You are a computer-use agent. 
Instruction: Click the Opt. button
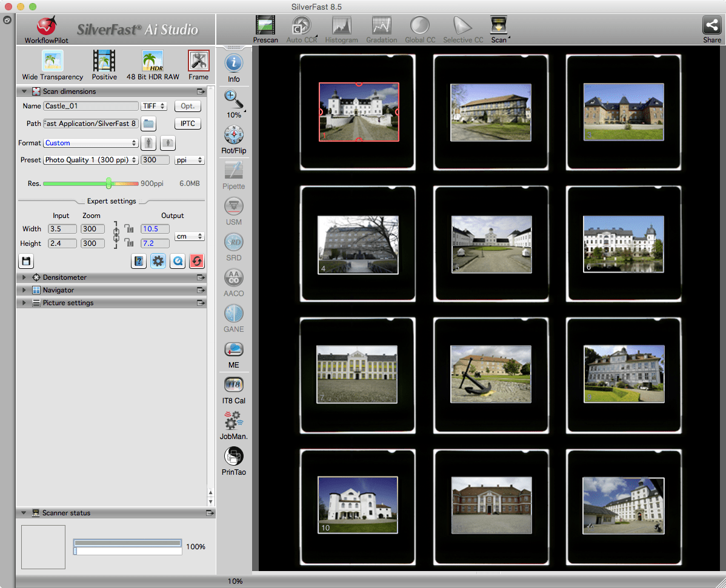pyautogui.click(x=187, y=106)
